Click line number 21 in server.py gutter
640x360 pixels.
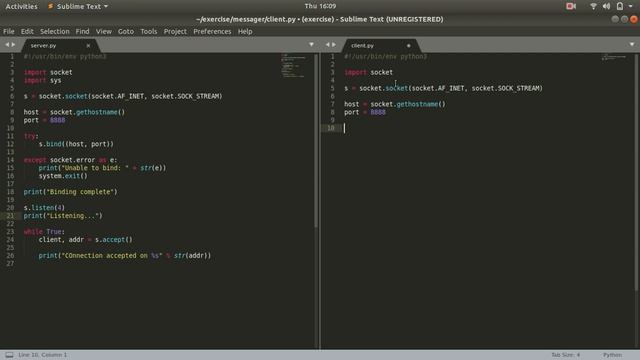(10, 216)
